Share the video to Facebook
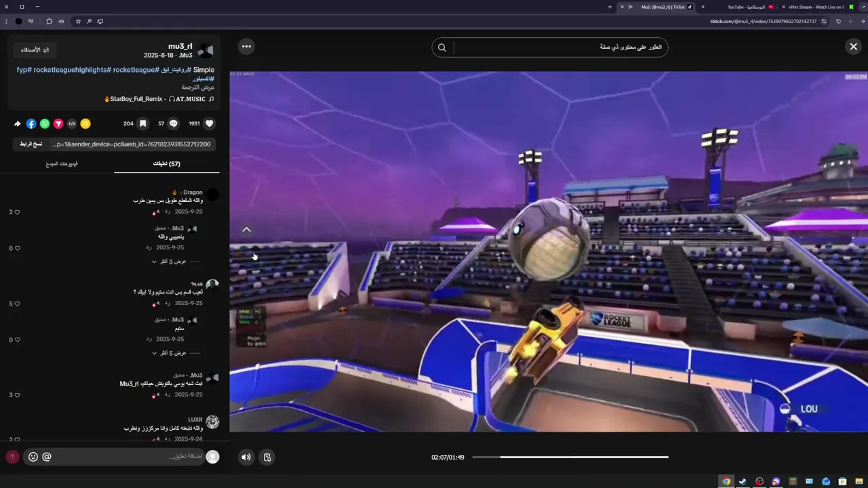Screen dimensions: 868x488 [x=31, y=123]
